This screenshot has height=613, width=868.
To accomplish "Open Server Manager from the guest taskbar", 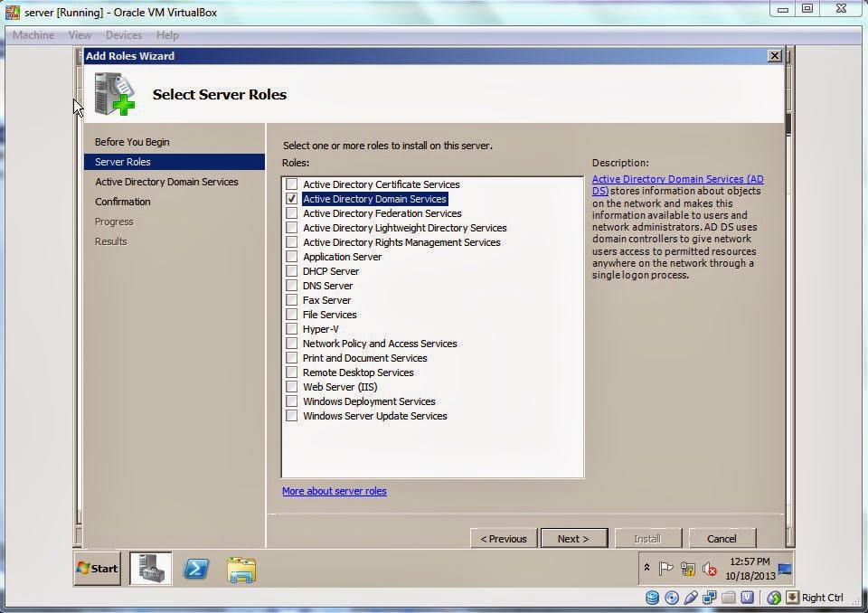I will coord(151,568).
